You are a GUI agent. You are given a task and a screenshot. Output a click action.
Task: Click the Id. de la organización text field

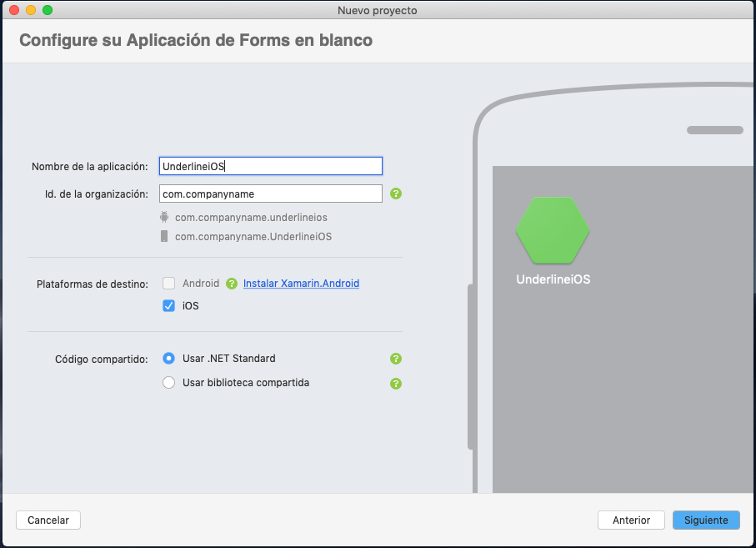[x=270, y=194]
